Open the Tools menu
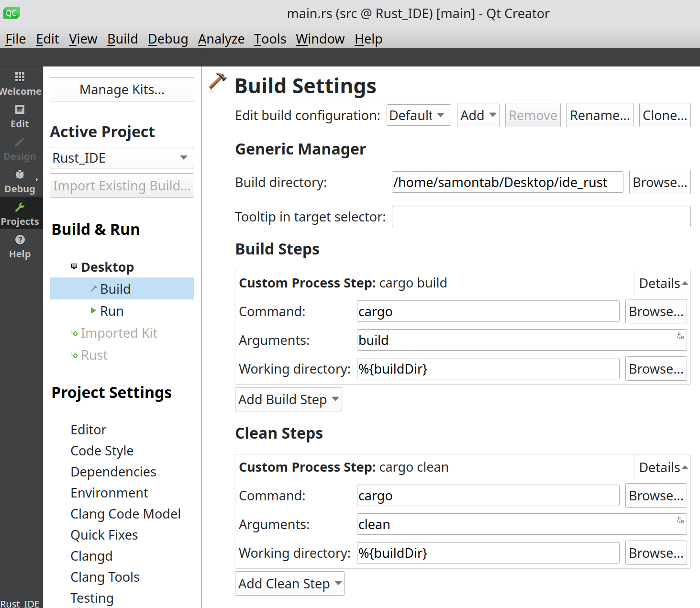This screenshot has height=608, width=700. pyautogui.click(x=270, y=39)
